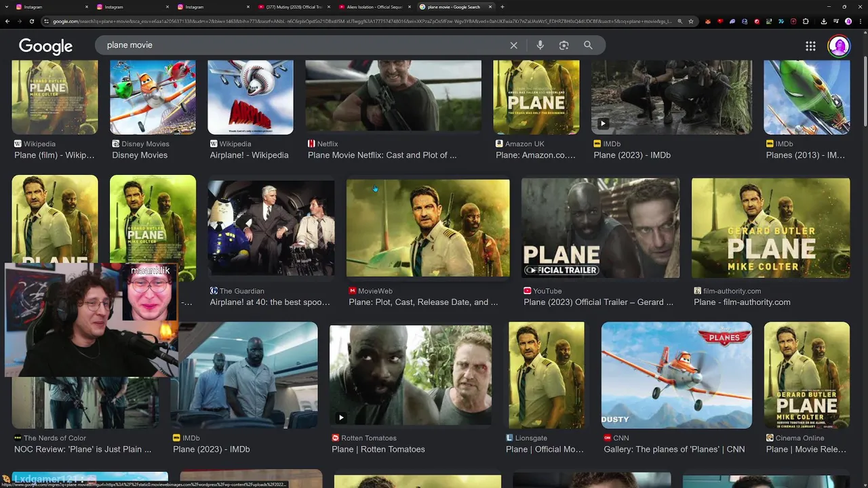Switch to the second Instagram tab
Image resolution: width=868 pixels, height=488 pixels.
tap(133, 7)
